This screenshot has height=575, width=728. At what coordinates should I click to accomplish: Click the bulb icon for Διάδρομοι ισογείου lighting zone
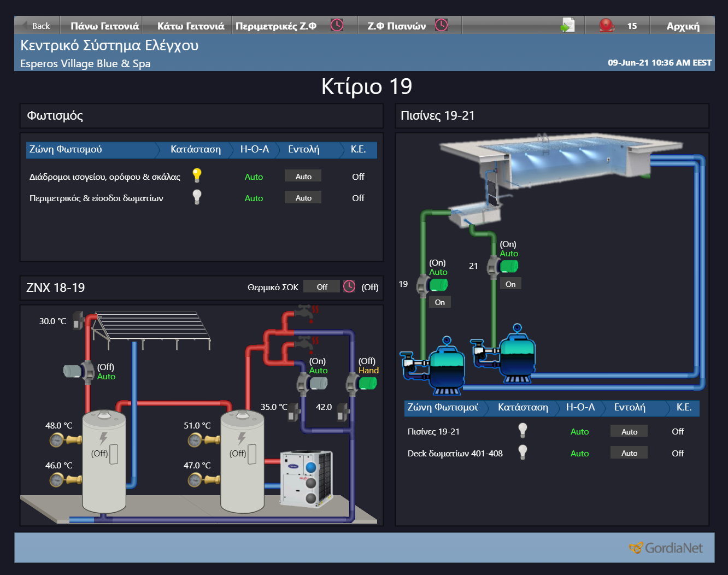[197, 175]
